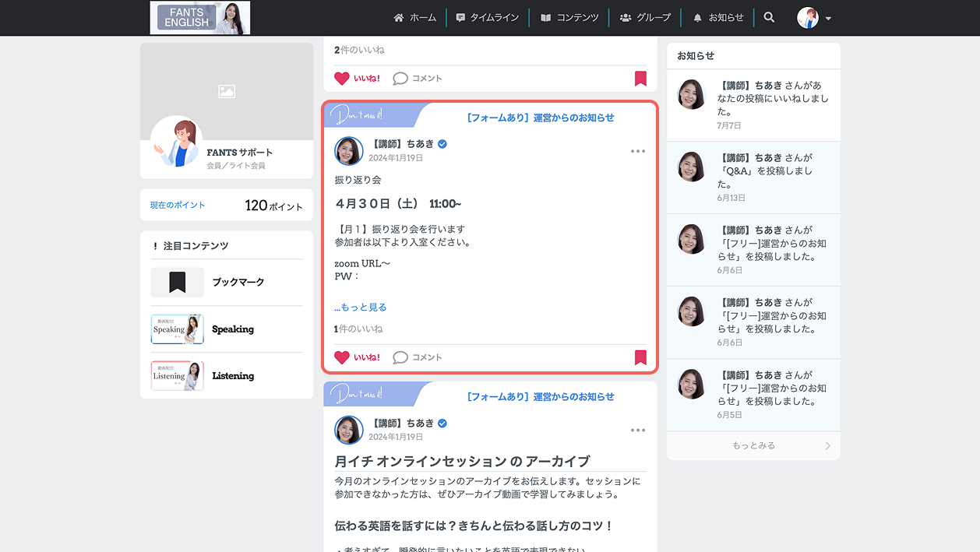Click the profile cover image placeholder icon
Screen dimensions: 980x552
tap(227, 91)
